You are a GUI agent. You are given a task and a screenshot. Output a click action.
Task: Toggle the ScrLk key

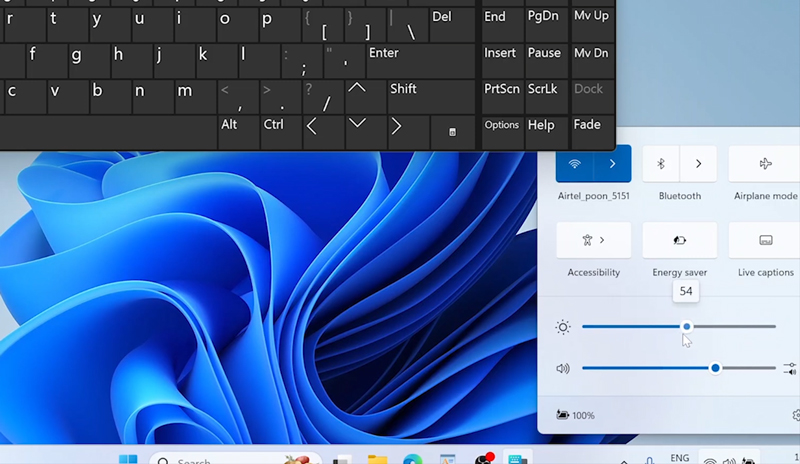pyautogui.click(x=546, y=96)
